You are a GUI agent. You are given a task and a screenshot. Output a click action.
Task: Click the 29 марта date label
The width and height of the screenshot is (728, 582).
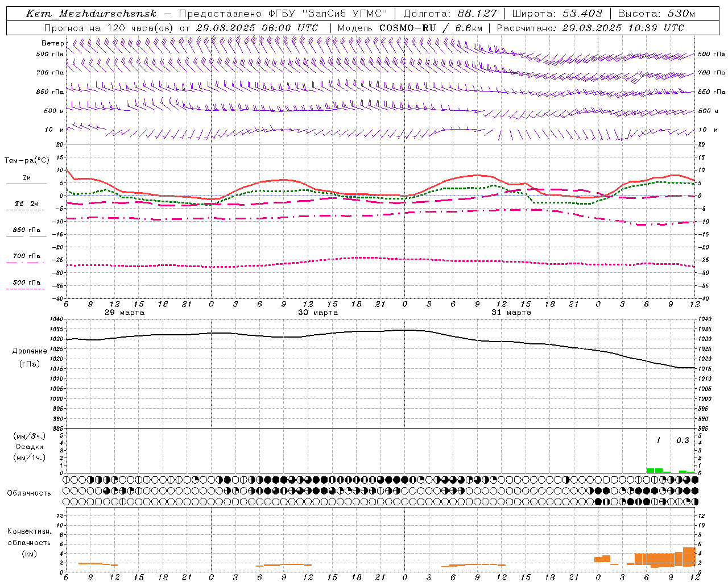[x=125, y=313]
